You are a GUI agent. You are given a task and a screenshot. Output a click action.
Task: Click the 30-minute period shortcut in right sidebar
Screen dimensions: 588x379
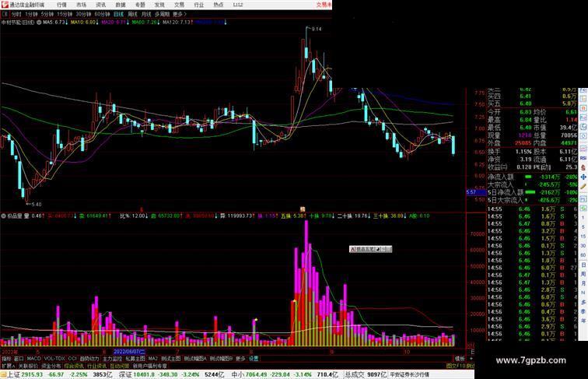(583, 245)
